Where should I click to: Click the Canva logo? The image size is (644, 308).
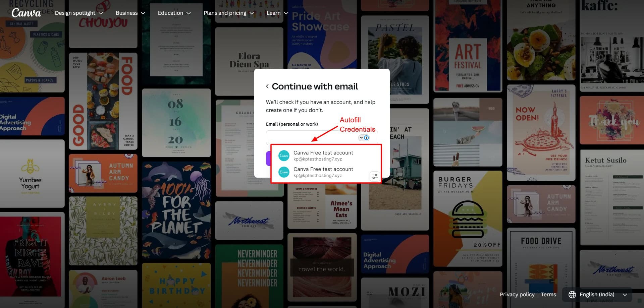[26, 13]
